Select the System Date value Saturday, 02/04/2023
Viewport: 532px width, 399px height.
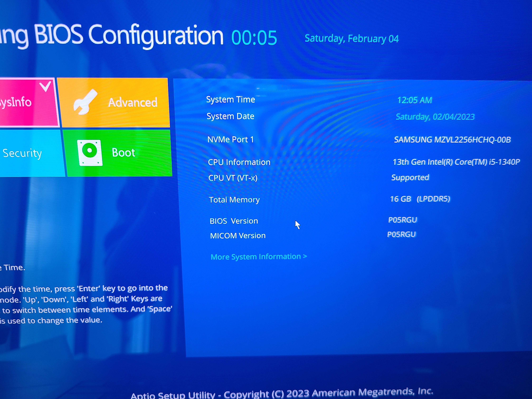435,117
